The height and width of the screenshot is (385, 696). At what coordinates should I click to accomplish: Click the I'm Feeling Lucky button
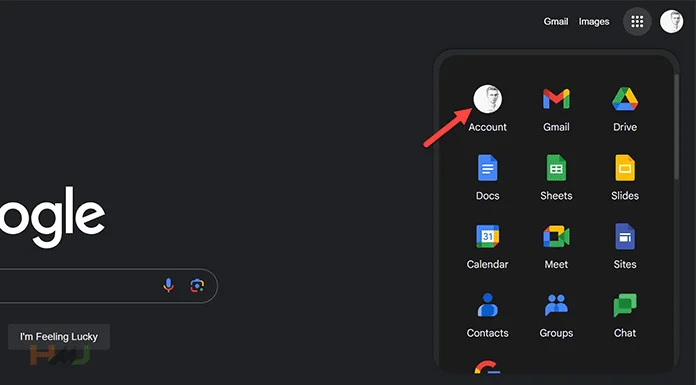(59, 337)
